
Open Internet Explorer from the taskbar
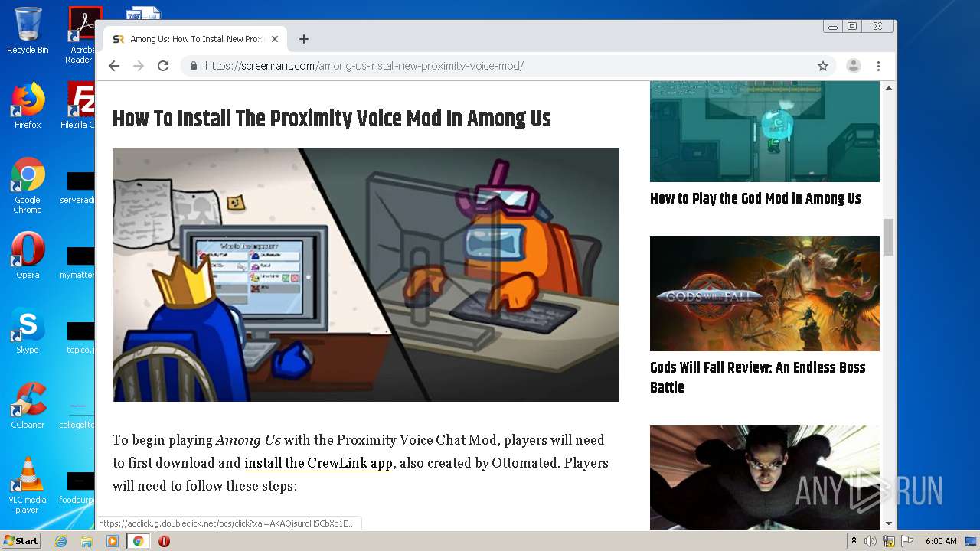60,541
